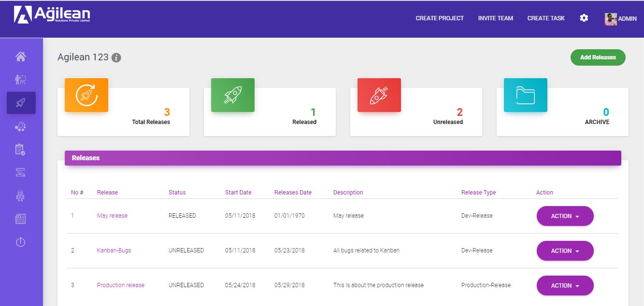Screen dimensions: 644x306
Task: Select the reports chart icon in the sidebar
Action: tap(21, 172)
